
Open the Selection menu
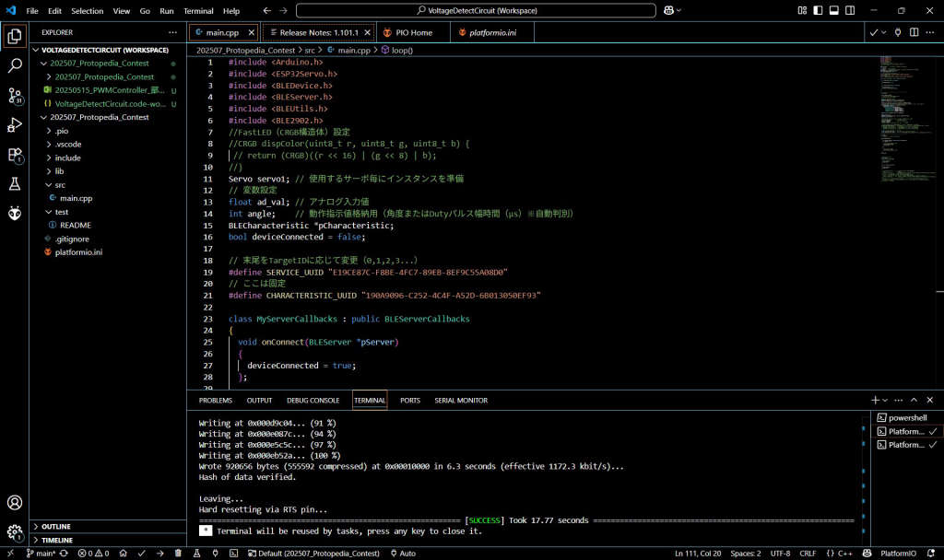[88, 11]
